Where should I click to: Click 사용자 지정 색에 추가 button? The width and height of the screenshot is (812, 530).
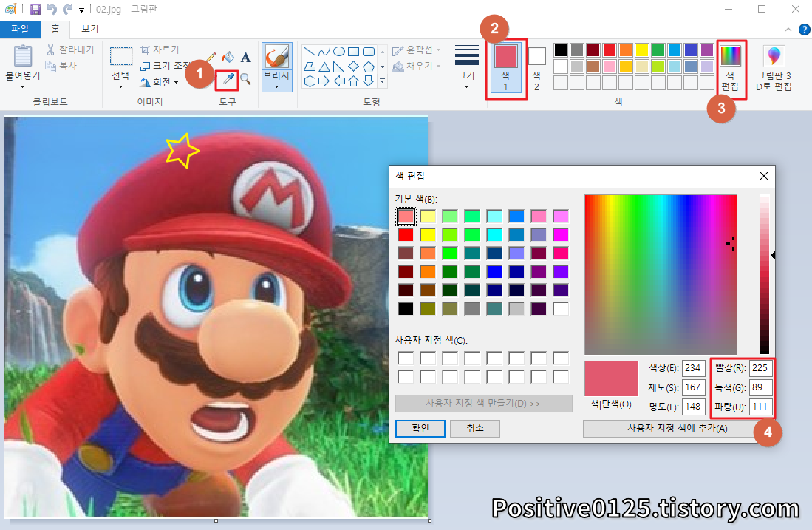click(x=677, y=429)
